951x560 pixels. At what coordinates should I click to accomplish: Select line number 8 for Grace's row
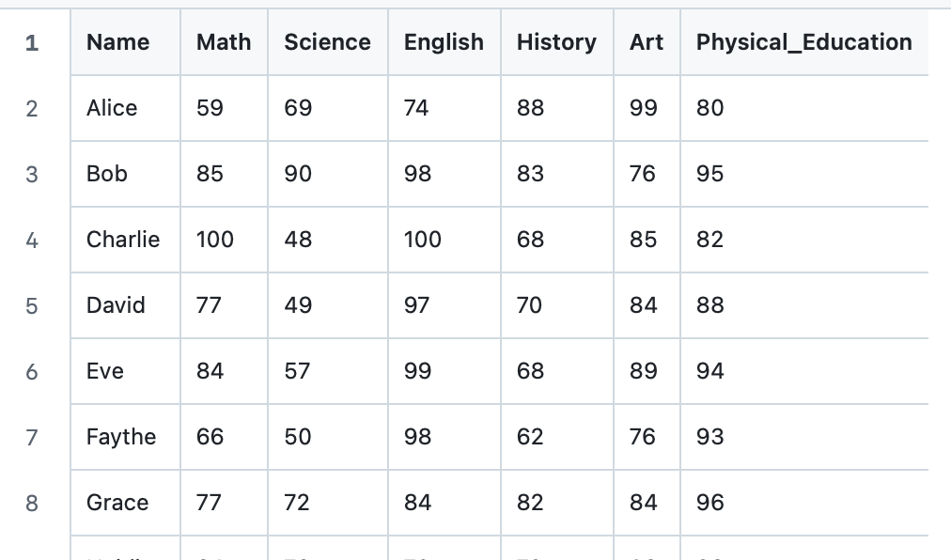32,503
